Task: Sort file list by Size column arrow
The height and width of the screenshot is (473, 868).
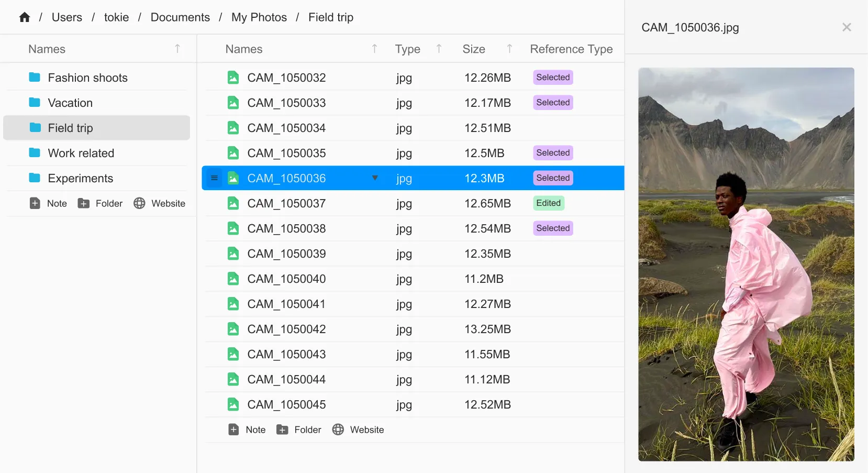Action: (x=509, y=49)
